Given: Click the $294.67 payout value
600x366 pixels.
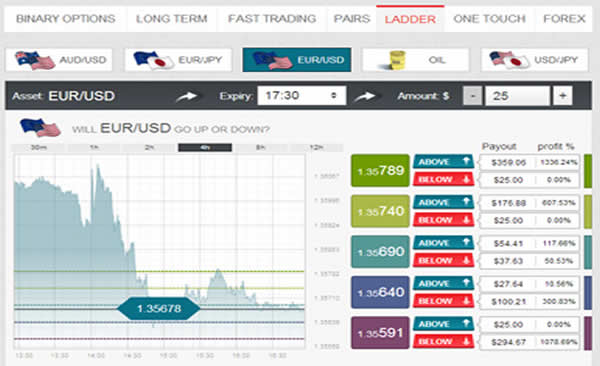Looking at the screenshot, I should (509, 342).
